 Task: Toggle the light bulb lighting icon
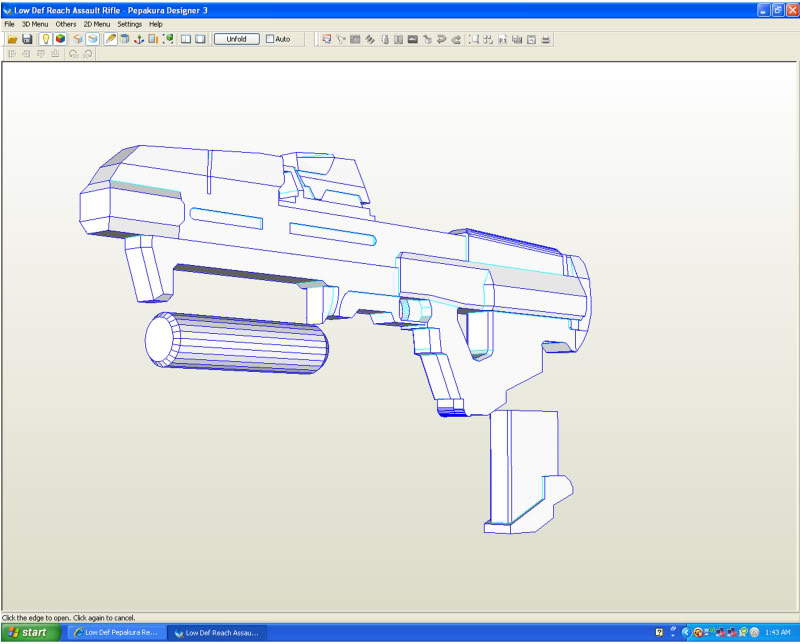[x=45, y=39]
